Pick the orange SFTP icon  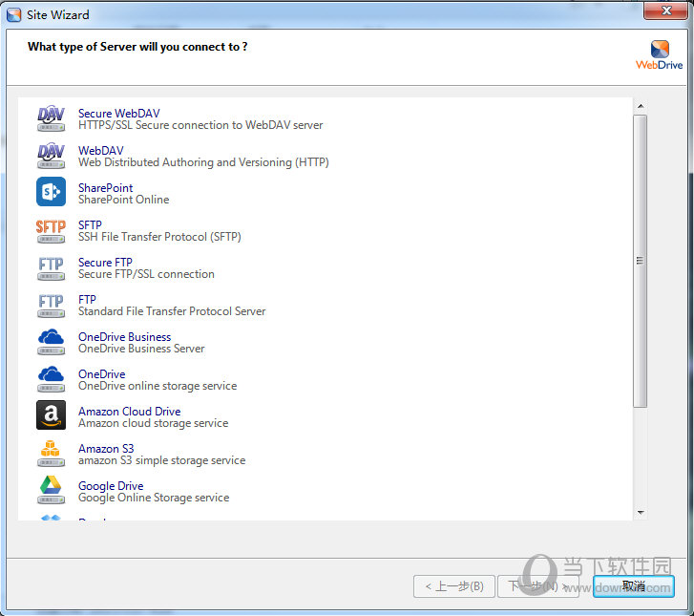pos(51,230)
